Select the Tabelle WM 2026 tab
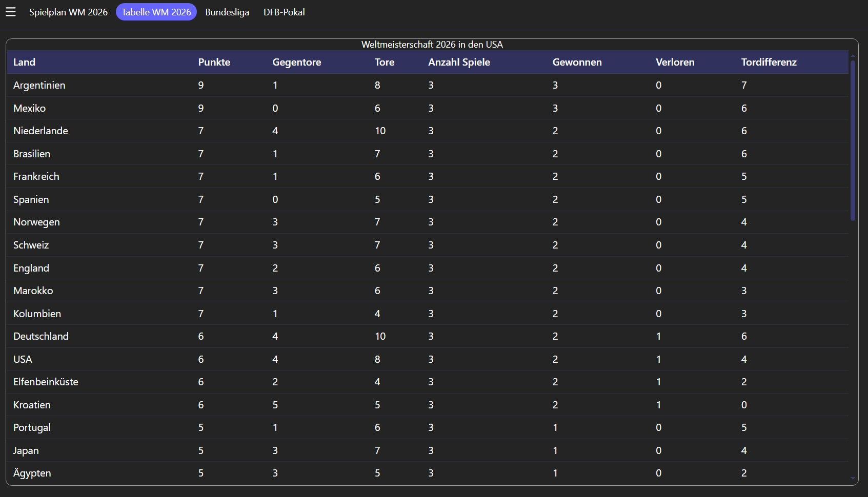The image size is (868, 497). point(156,12)
